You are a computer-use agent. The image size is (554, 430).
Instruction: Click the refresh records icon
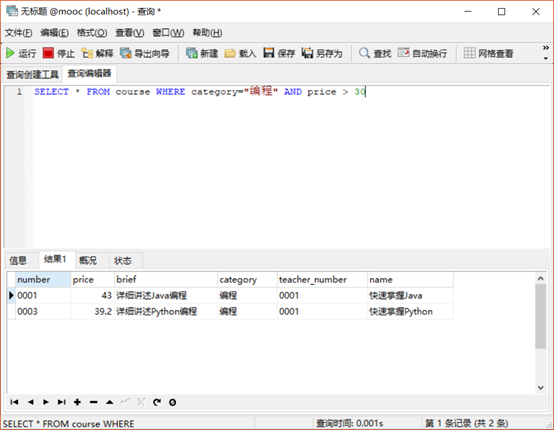[x=157, y=402]
